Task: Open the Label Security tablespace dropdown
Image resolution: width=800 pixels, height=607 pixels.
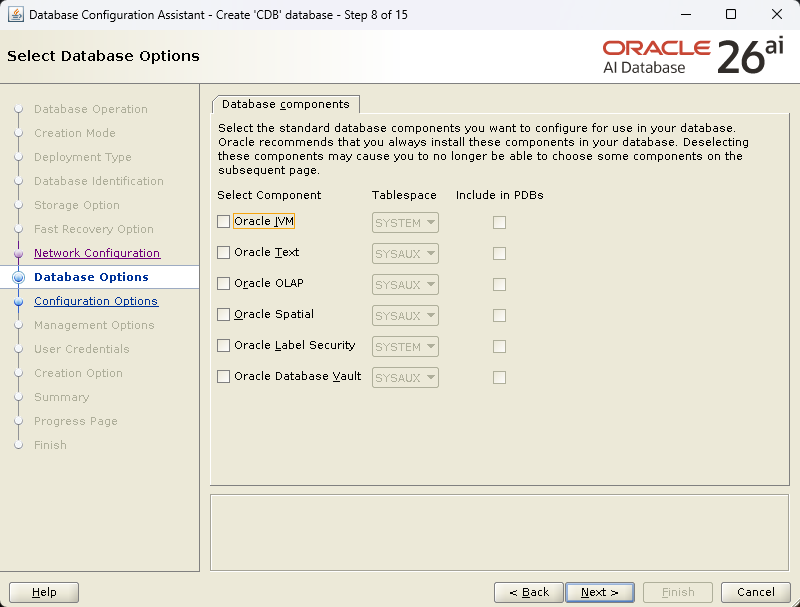Action: click(405, 347)
